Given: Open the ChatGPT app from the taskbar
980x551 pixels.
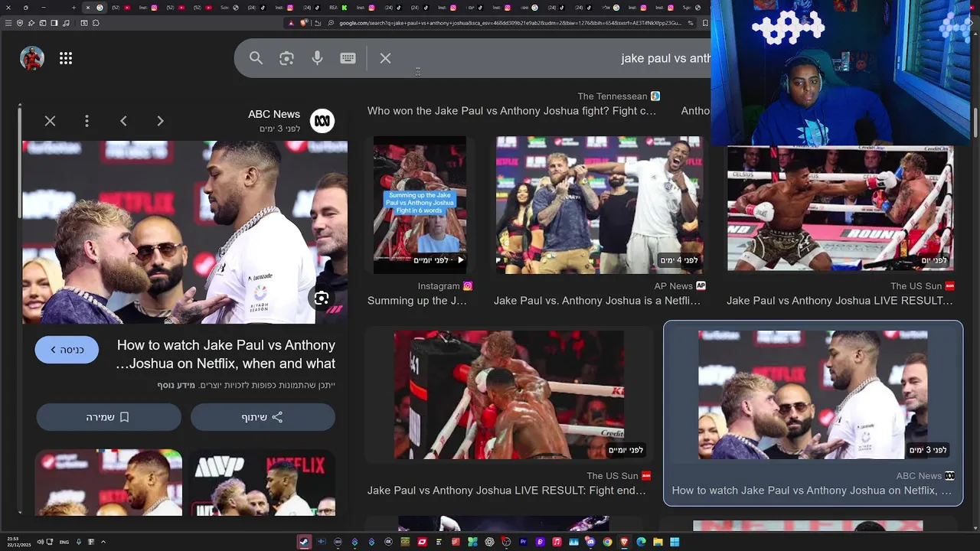Looking at the screenshot, I should pos(489,542).
